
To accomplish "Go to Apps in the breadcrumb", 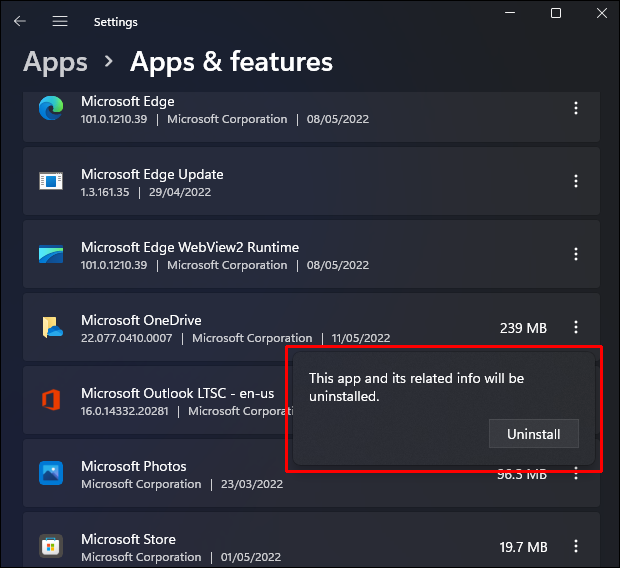I will pyautogui.click(x=56, y=62).
